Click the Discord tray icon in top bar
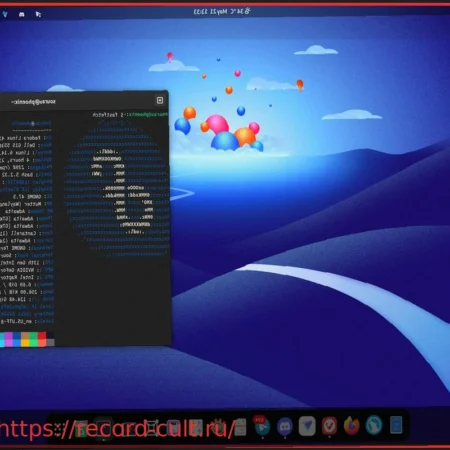The image size is (450, 450). (x=22, y=14)
